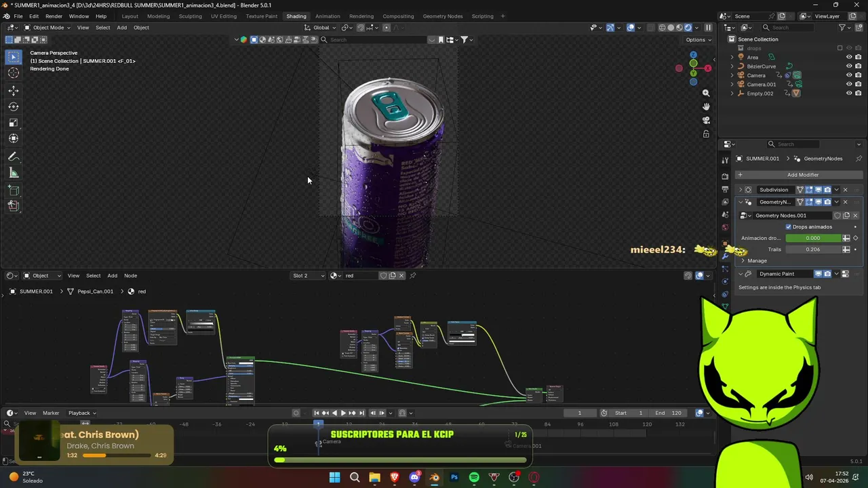The width and height of the screenshot is (868, 488).
Task: Click the End frame 120 field
Action: tap(668, 413)
